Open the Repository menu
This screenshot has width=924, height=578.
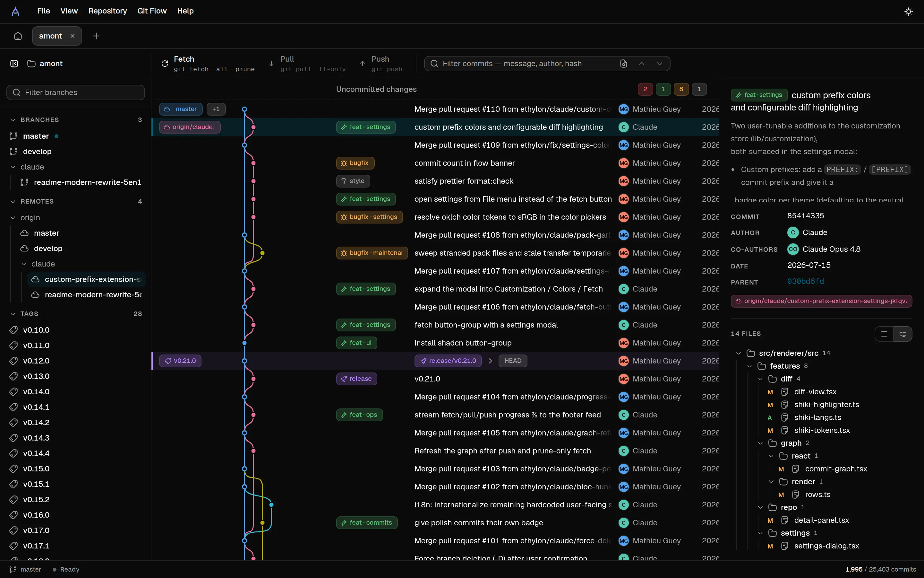pos(108,11)
